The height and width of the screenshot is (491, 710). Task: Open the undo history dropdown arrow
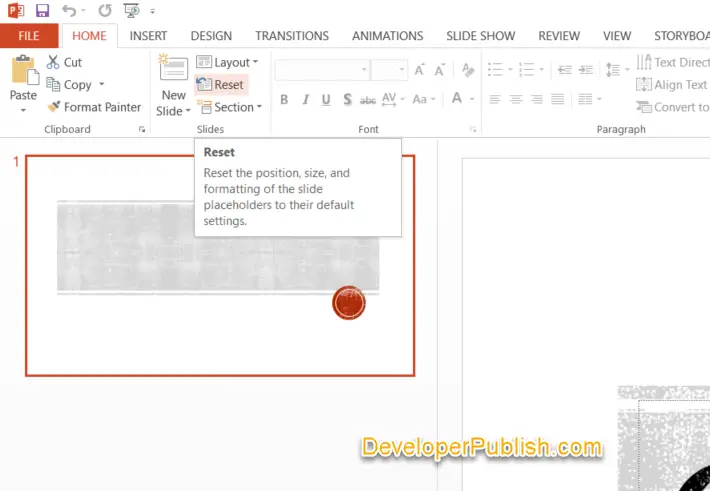pos(83,10)
